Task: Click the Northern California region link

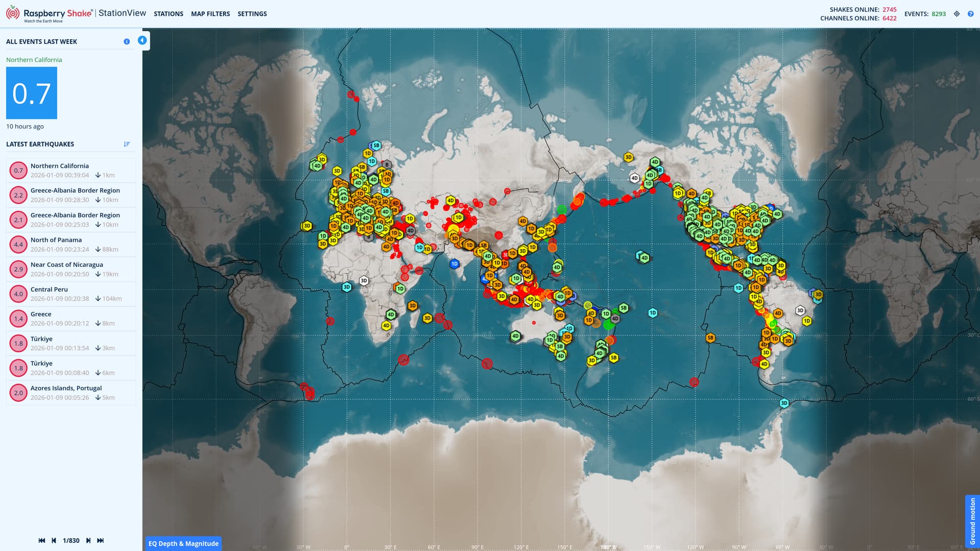Action: (x=34, y=60)
